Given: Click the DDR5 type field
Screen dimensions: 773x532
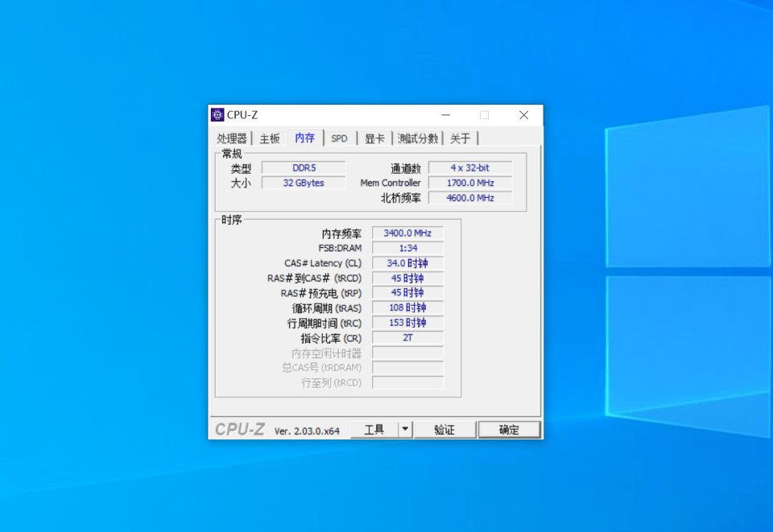Looking at the screenshot, I should (304, 167).
